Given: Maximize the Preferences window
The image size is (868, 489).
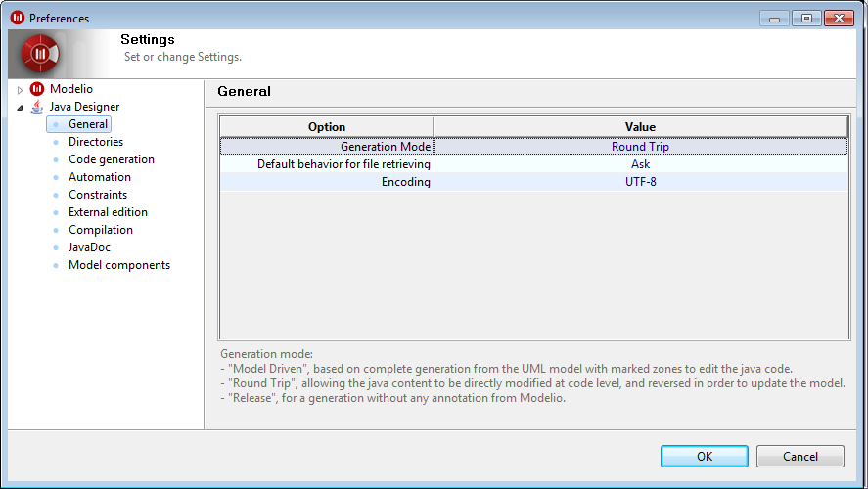Looking at the screenshot, I should 806,19.
